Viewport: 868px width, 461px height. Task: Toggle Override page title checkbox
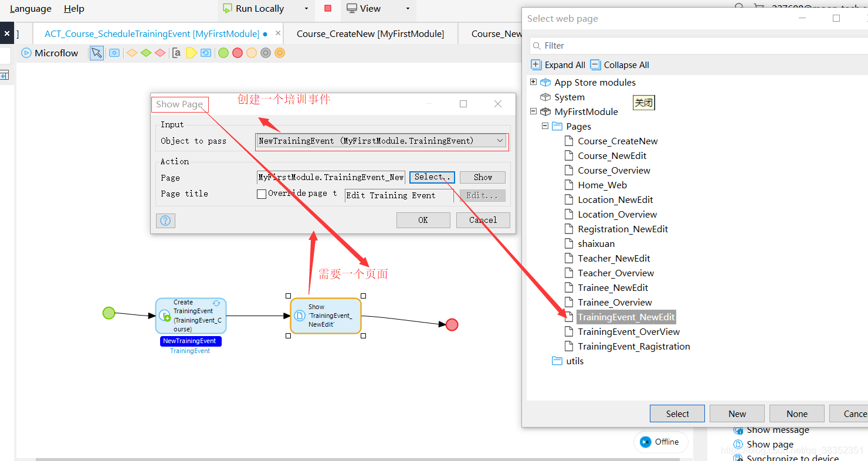point(262,194)
